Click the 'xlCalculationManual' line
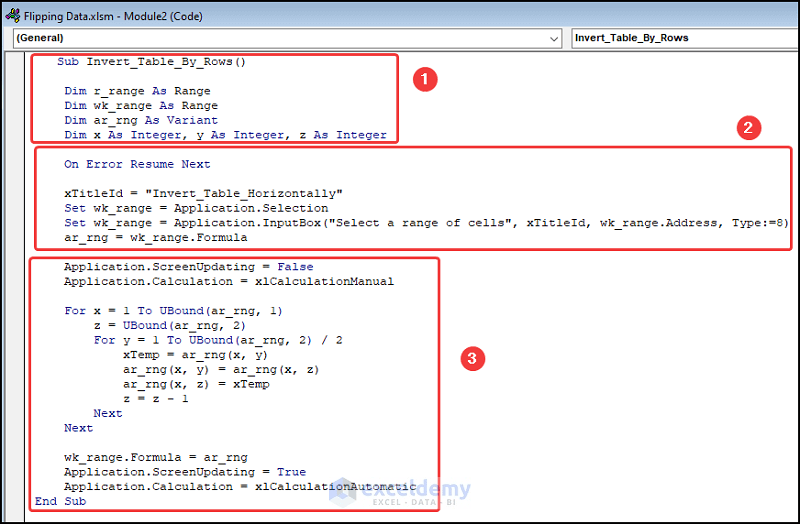Viewport: 800px width, 524px height. 229,282
